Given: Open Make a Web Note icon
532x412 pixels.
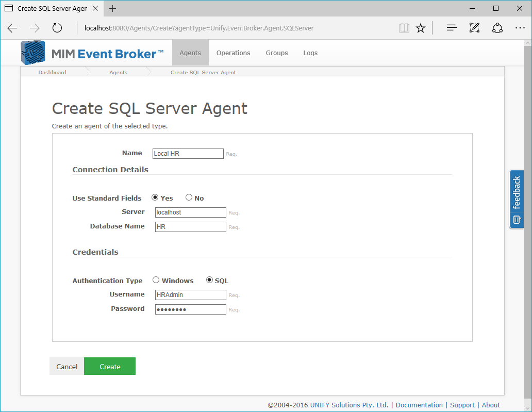Looking at the screenshot, I should (x=474, y=28).
